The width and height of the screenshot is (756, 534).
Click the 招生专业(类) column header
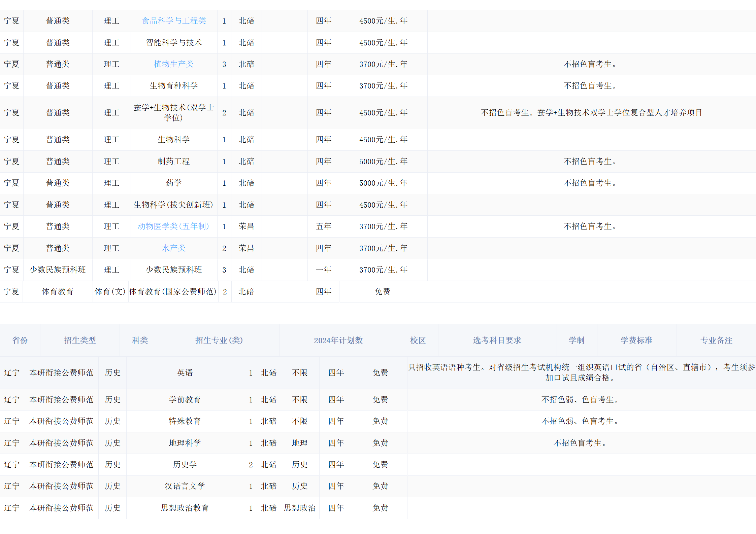219,340
